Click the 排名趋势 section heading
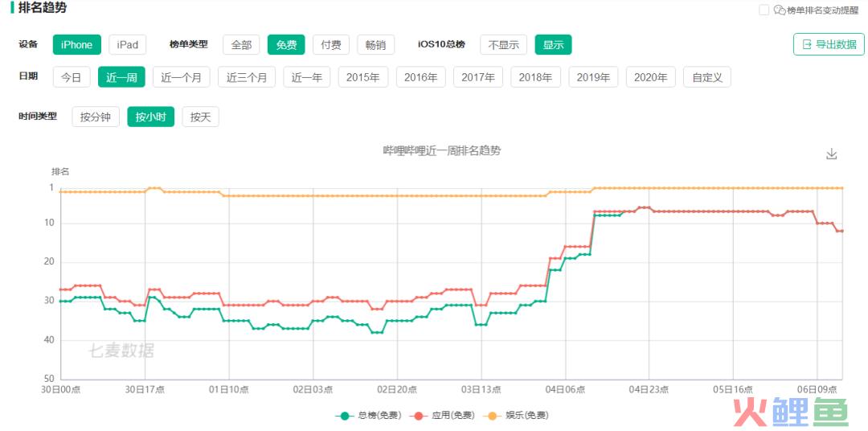Viewport: 868px width, 431px height. click(43, 8)
